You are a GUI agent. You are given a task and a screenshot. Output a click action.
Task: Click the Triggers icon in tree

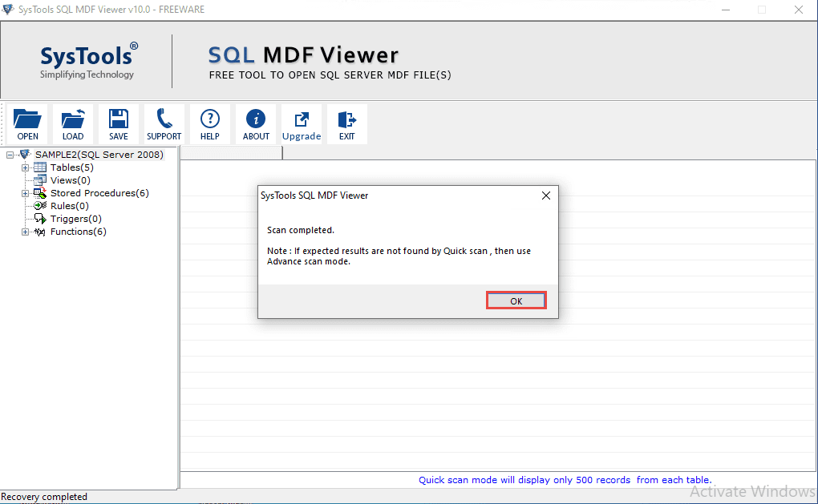pyautogui.click(x=40, y=219)
